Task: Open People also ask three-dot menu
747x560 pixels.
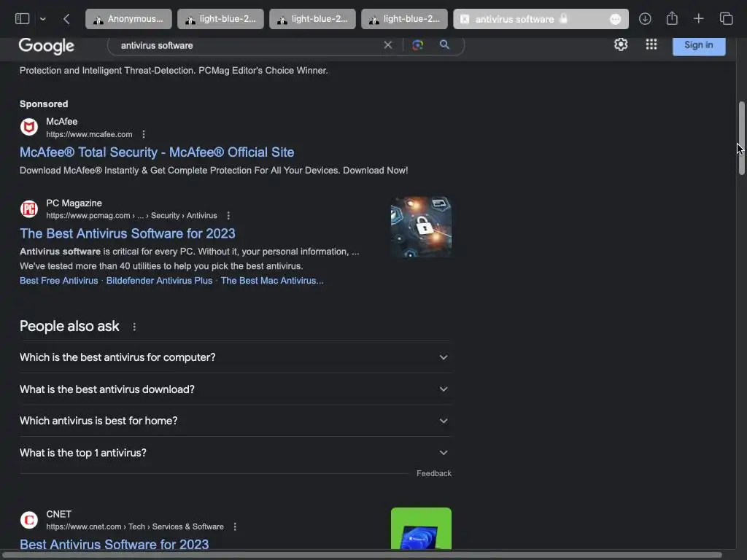Action: click(134, 327)
